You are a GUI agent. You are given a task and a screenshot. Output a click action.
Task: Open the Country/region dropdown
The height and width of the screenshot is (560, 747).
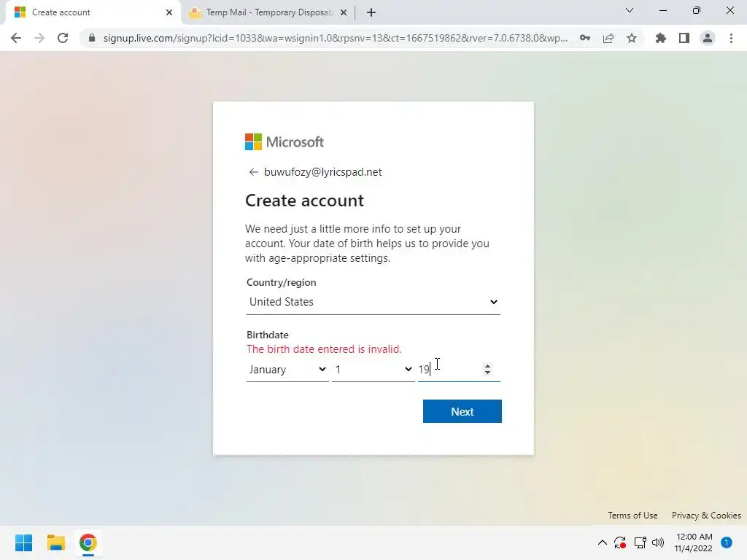[373, 302]
